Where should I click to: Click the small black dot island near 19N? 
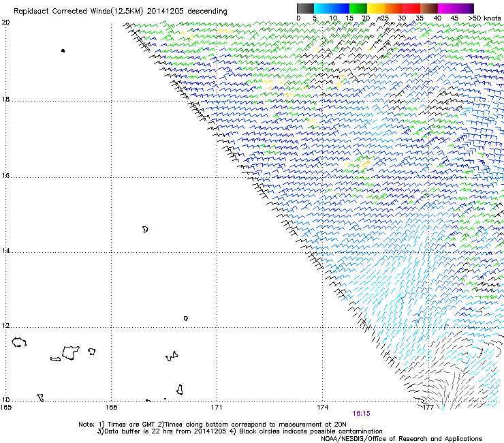[63, 50]
